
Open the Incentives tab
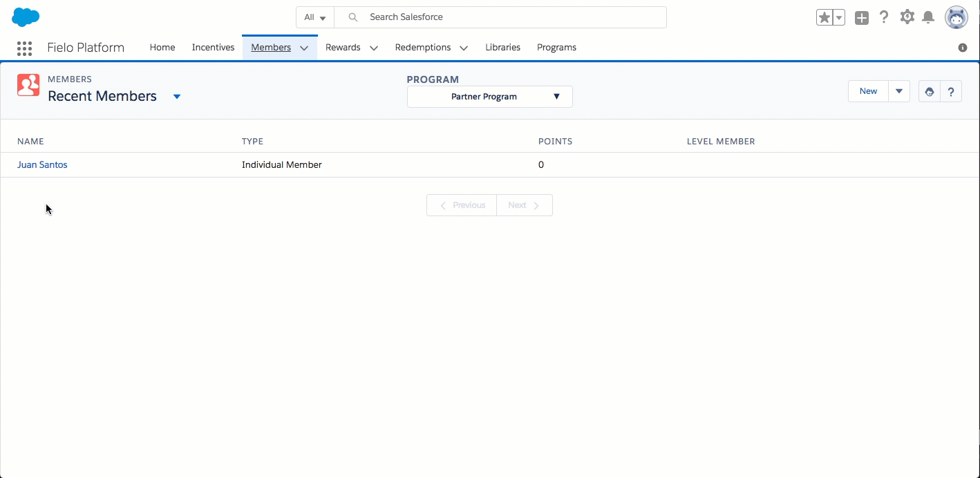[213, 48]
